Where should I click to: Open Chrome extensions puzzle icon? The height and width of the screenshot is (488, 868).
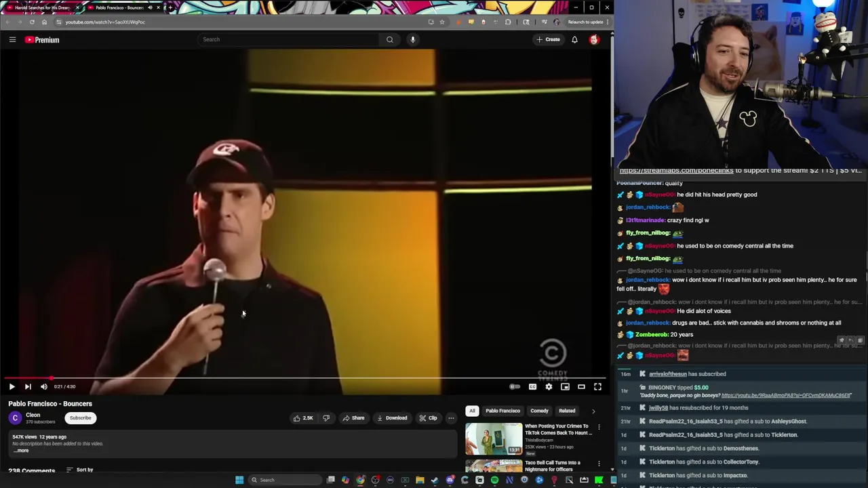(x=508, y=22)
